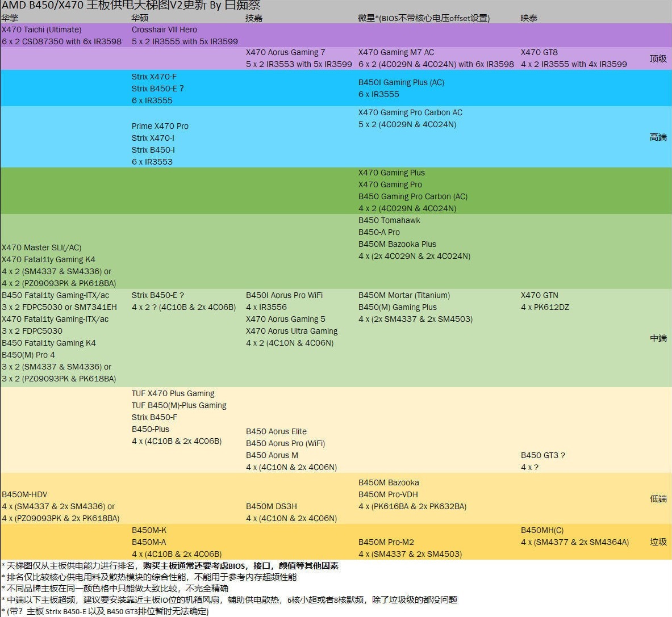Click the 'X470 Fatal1ty Gaming K4' entry
The image size is (672, 617).
pos(48,259)
